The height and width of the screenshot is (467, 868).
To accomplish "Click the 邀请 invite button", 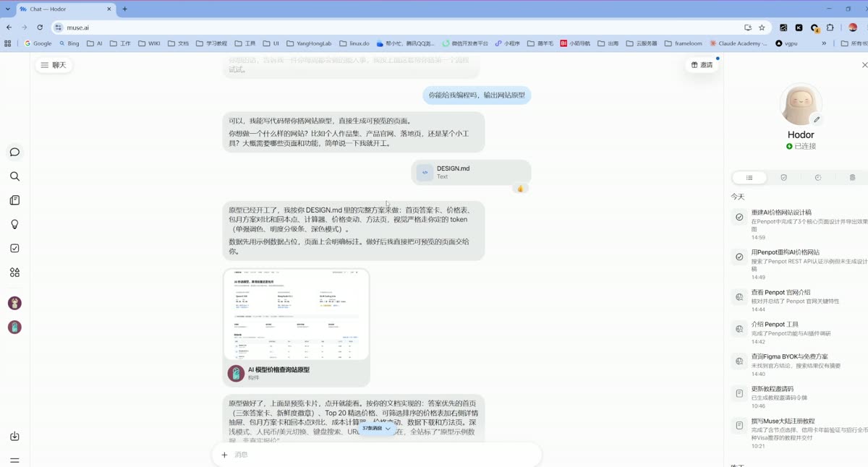I will pos(702,65).
